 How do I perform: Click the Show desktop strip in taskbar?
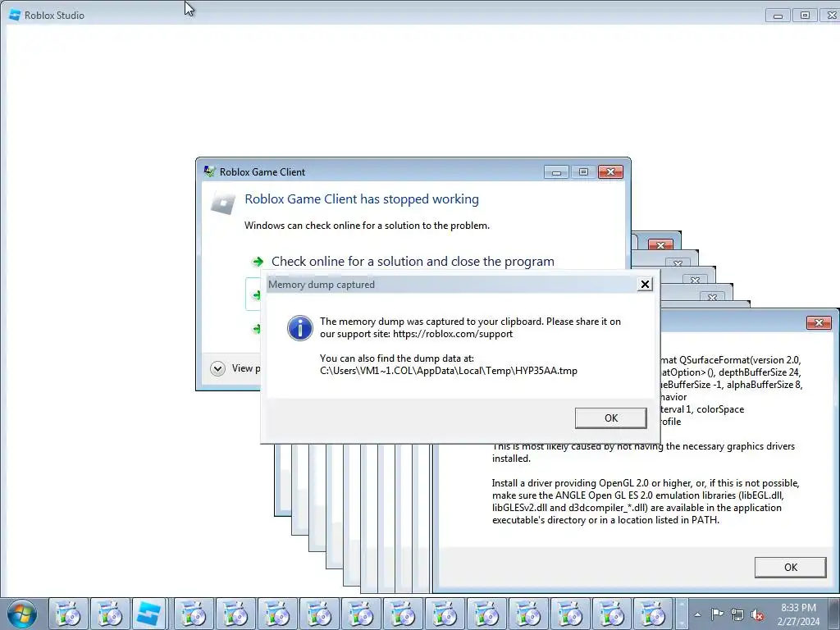click(836, 614)
